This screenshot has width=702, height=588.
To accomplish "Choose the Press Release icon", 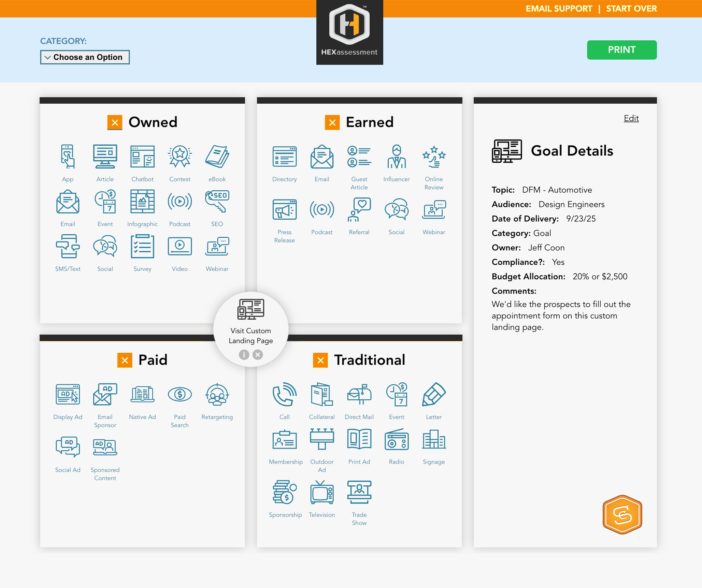I will click(x=284, y=209).
